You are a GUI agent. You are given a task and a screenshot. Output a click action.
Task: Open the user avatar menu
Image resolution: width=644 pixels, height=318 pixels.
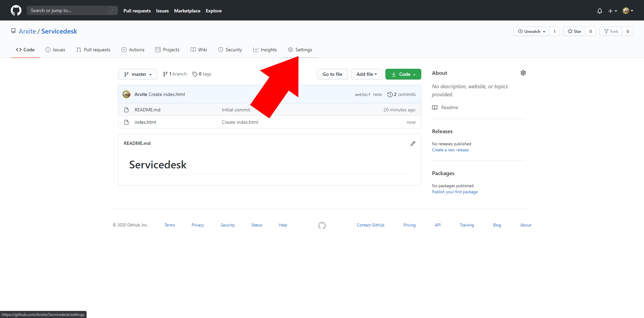pos(628,11)
